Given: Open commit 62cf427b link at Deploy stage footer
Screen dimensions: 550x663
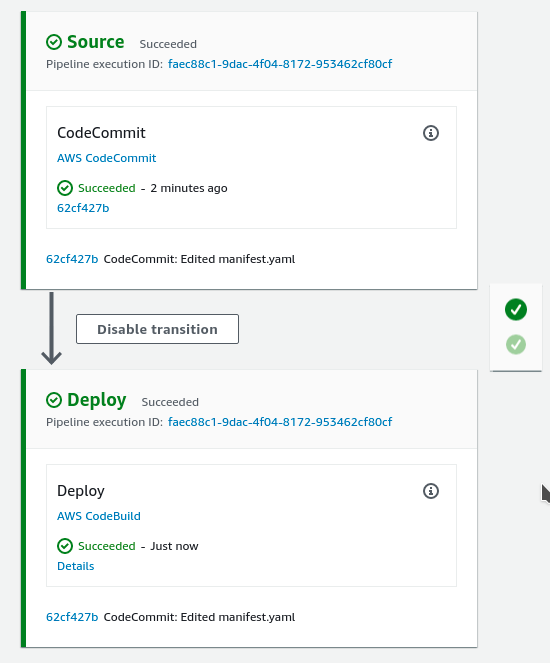Looking at the screenshot, I should [72, 617].
